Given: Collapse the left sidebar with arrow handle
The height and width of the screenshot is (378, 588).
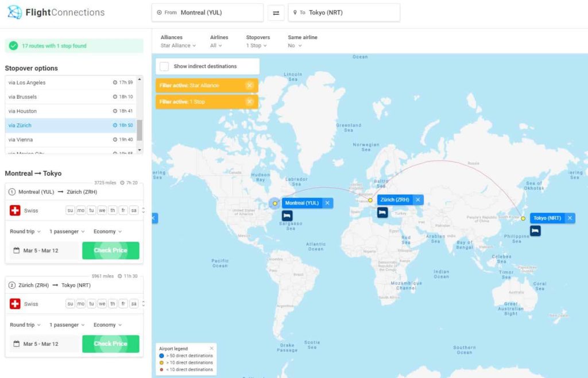Looking at the screenshot, I should pos(154,218).
